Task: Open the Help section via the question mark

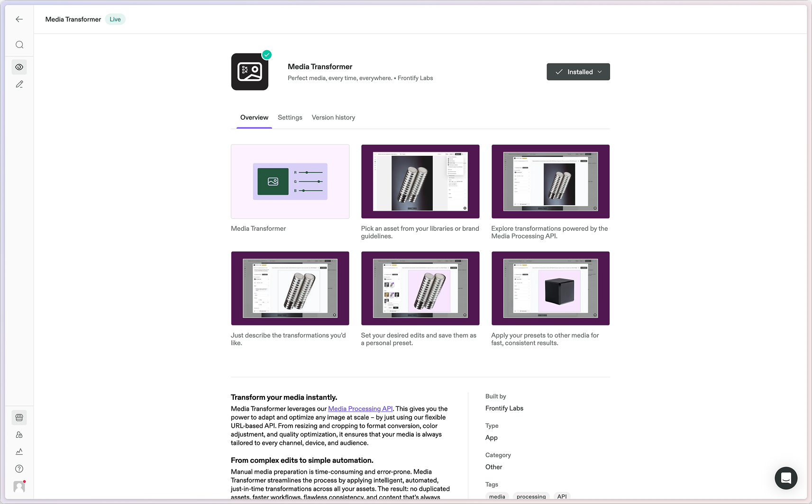Action: click(x=19, y=468)
